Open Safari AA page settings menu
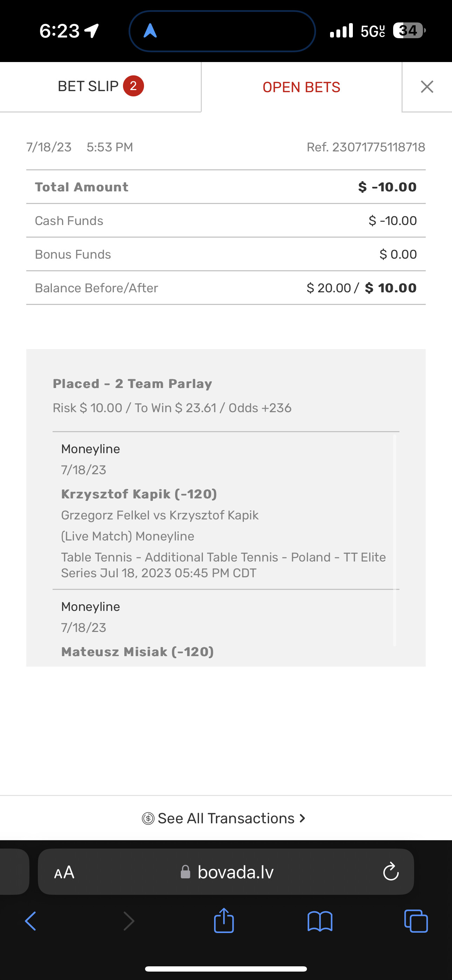Screen dimensions: 452x980 (64, 872)
